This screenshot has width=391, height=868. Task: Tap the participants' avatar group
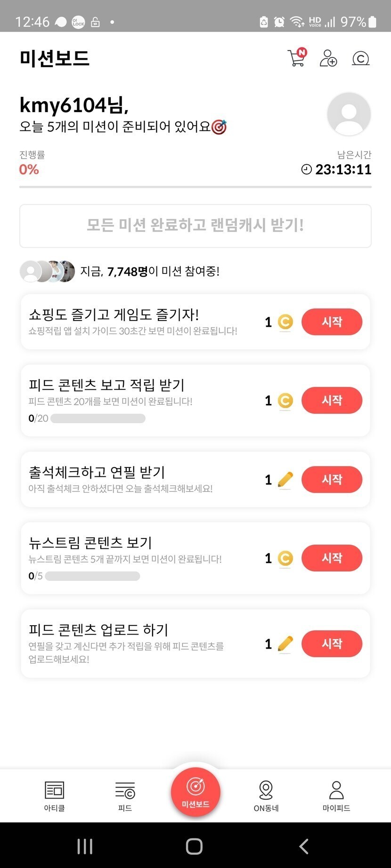pyautogui.click(x=47, y=271)
